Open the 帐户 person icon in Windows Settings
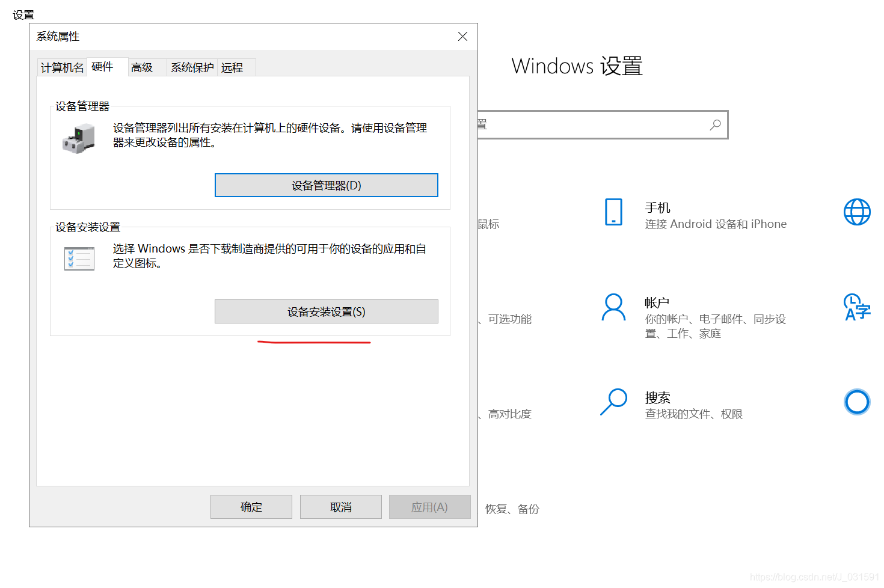The width and height of the screenshot is (884, 588). (x=613, y=307)
